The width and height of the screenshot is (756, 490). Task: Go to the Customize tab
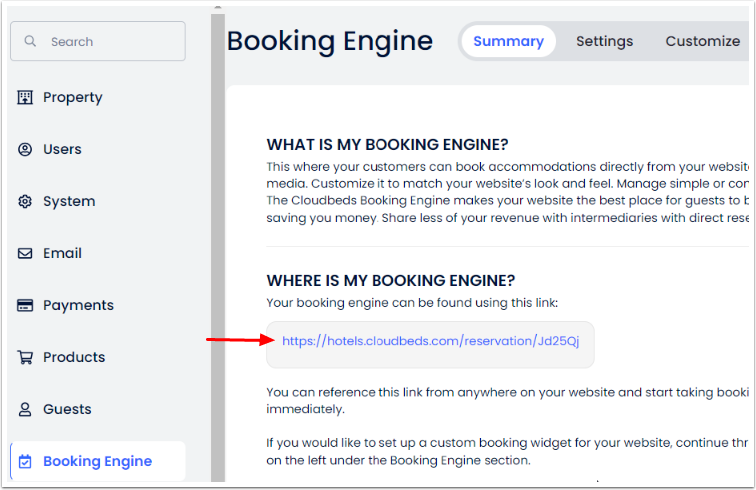(x=702, y=41)
